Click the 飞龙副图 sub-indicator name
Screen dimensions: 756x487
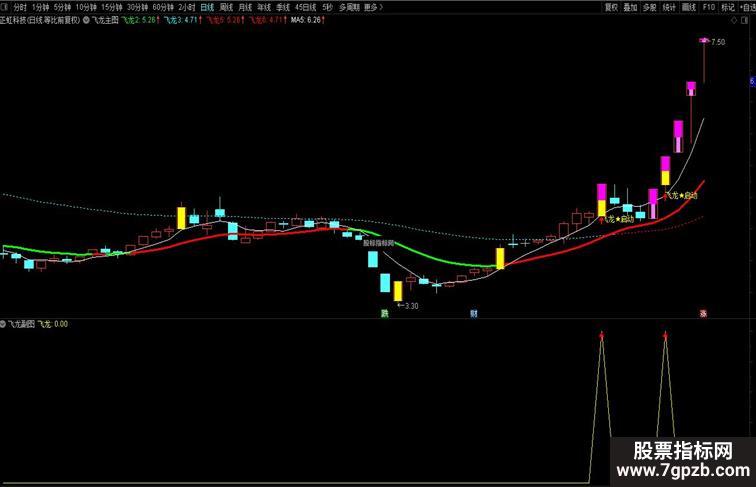point(21,324)
